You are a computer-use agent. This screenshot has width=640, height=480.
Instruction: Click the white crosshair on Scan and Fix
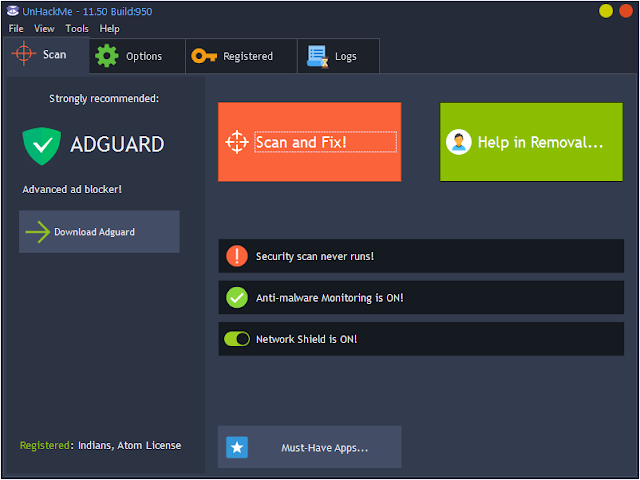click(237, 142)
